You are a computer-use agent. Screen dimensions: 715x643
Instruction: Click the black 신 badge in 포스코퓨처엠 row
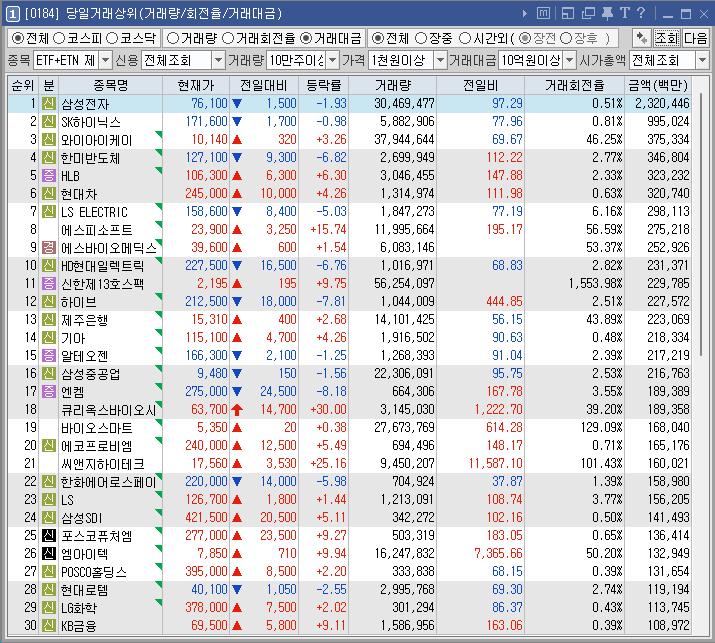(x=49, y=535)
